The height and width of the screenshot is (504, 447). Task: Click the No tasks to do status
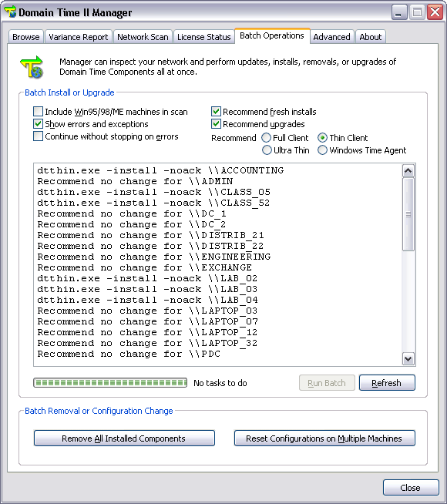coord(220,383)
